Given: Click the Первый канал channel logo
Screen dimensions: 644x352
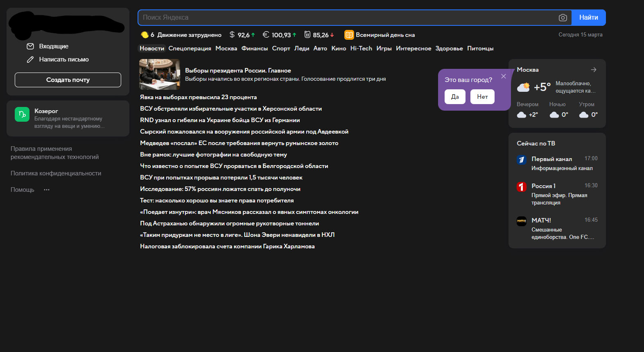Looking at the screenshot, I should tap(522, 160).
